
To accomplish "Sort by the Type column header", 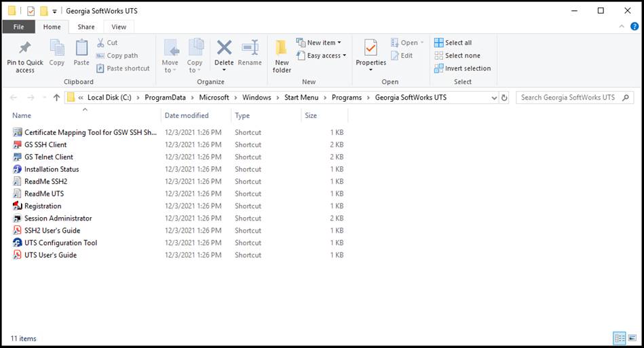I will tap(266, 115).
